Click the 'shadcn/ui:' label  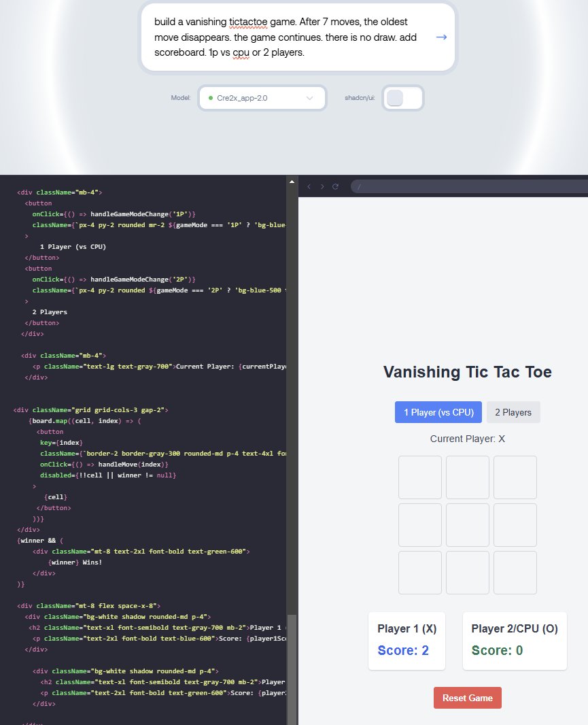tap(360, 97)
